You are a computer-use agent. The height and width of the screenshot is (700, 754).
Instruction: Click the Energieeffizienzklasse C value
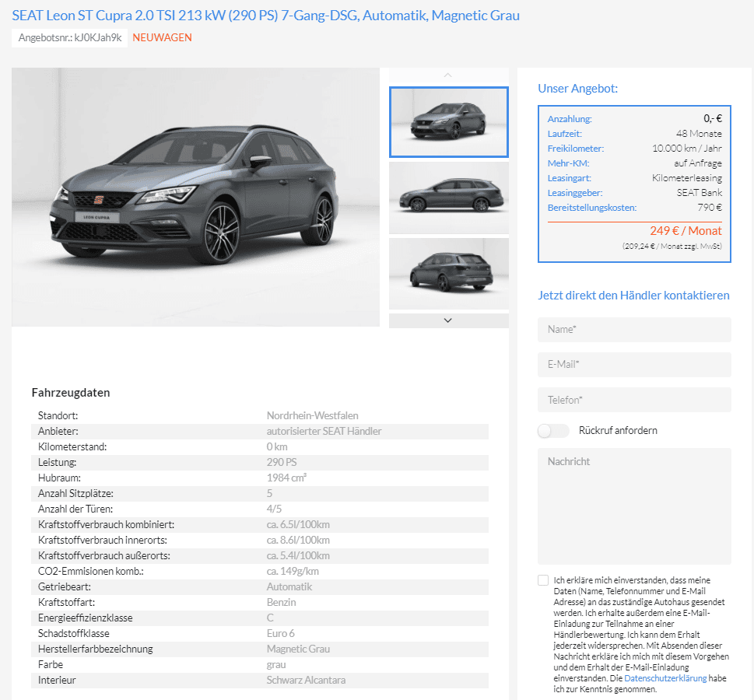(x=270, y=618)
